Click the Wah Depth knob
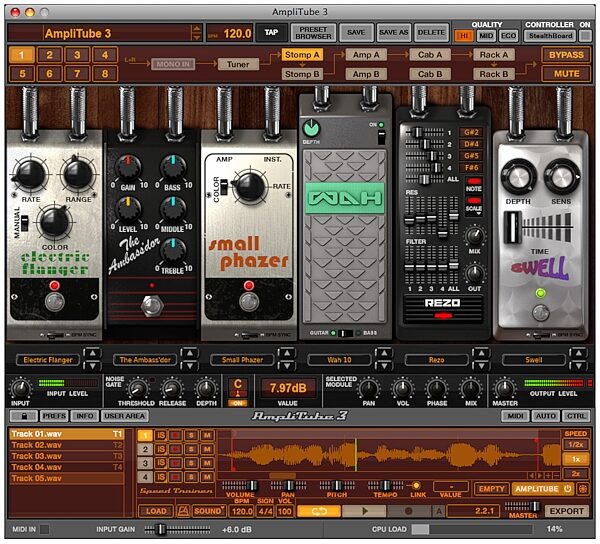 [x=311, y=128]
